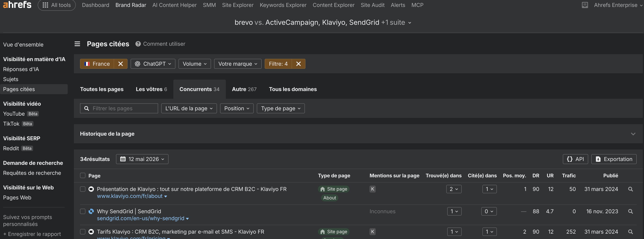Remove the France country filter

[x=120, y=64]
